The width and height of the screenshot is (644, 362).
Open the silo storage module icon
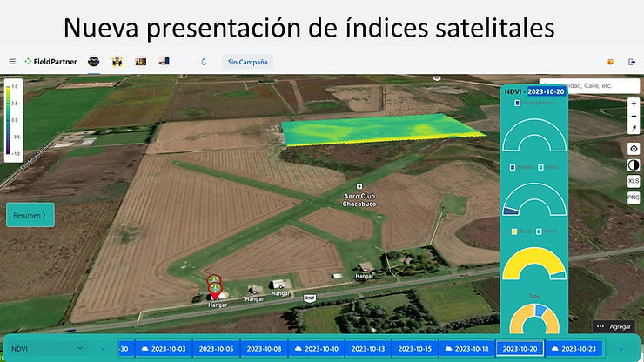(164, 61)
